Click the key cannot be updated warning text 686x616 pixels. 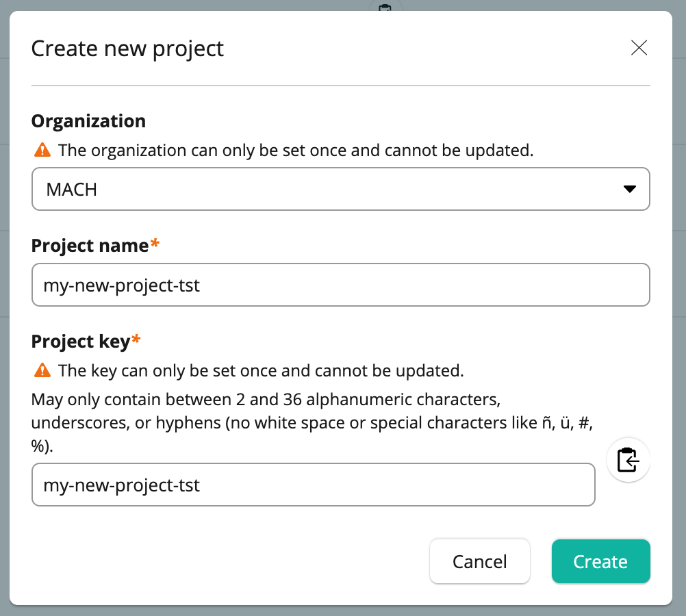click(261, 371)
